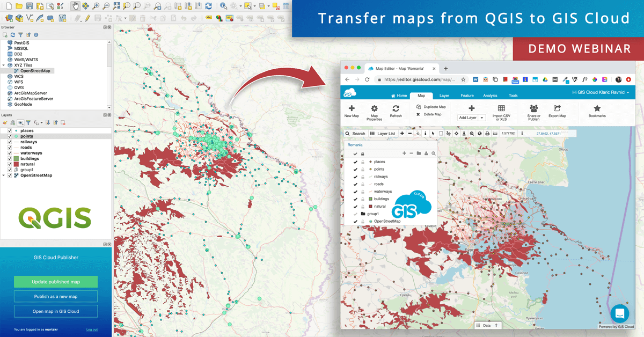Screen dimensions: 644x337
Task: Click the browser reload button in Chrome
Action: pyautogui.click(x=367, y=79)
